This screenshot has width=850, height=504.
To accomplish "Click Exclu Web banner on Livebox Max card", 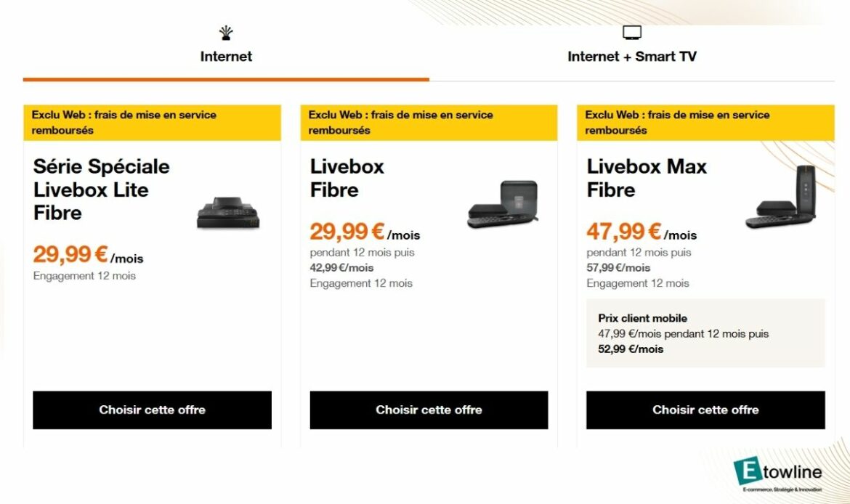I will [x=705, y=123].
